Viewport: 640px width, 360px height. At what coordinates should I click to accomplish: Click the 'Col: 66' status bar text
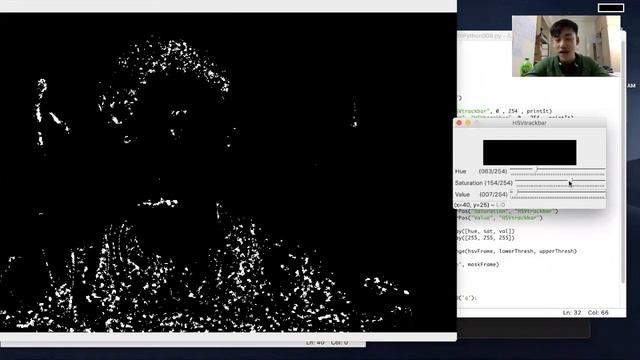coord(598,313)
